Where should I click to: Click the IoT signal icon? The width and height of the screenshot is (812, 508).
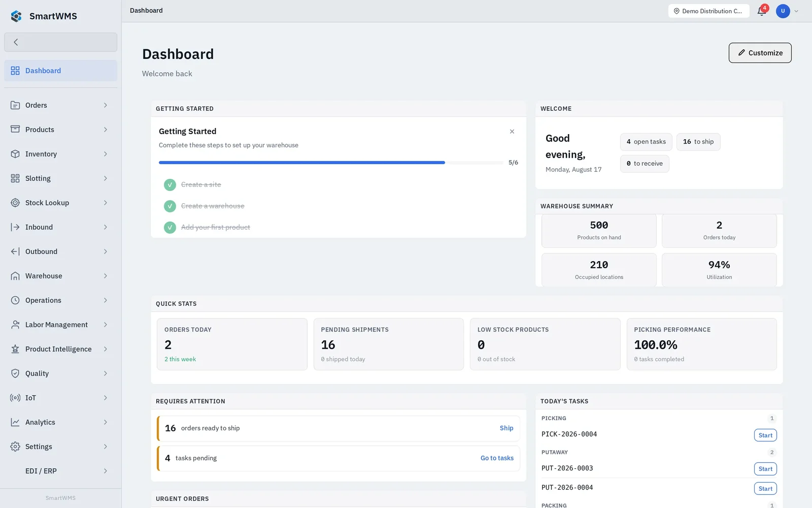pos(15,398)
